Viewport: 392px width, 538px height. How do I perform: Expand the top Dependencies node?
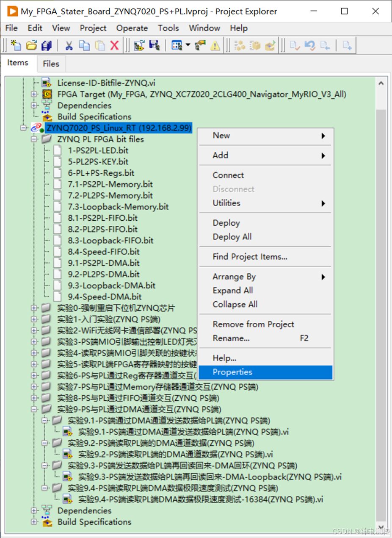pyautogui.click(x=34, y=105)
